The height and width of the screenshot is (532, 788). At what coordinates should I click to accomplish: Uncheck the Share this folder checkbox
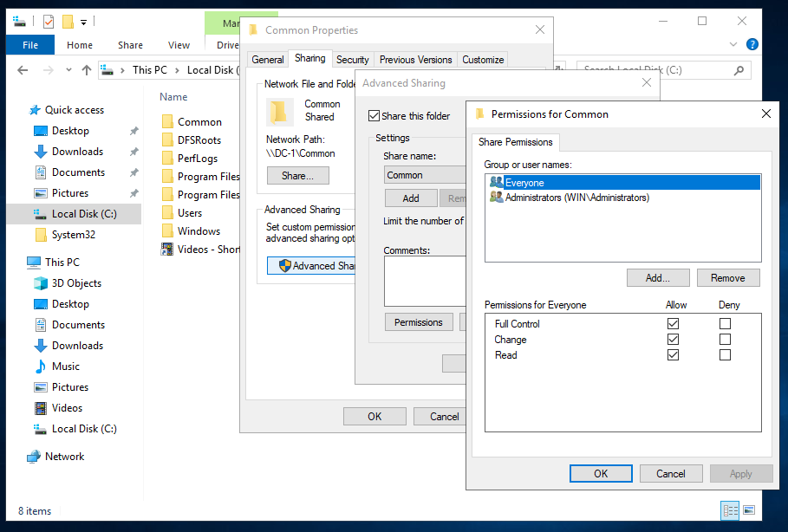coord(374,116)
